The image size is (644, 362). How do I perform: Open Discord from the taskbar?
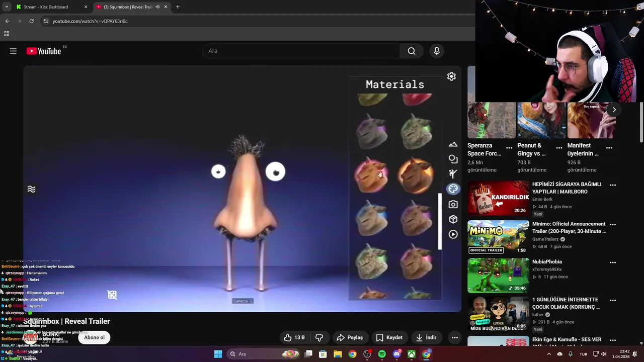(396, 354)
